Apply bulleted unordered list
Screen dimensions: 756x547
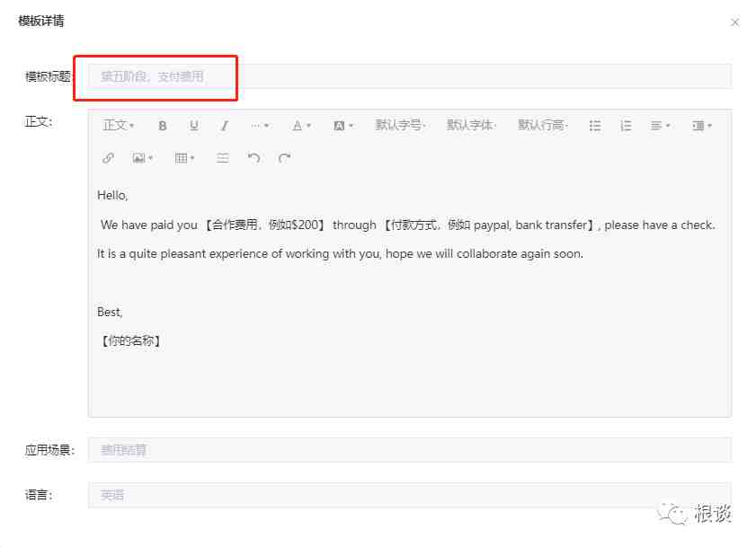click(595, 126)
